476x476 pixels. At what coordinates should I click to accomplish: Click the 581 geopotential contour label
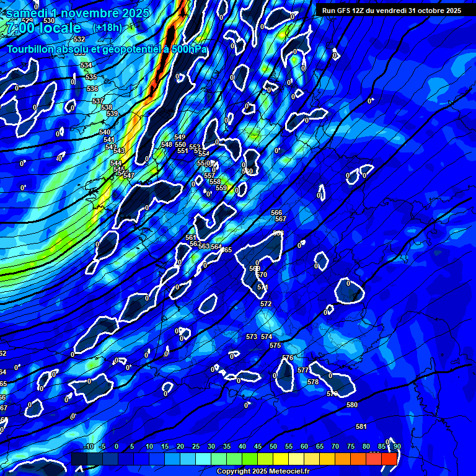(x=361, y=426)
